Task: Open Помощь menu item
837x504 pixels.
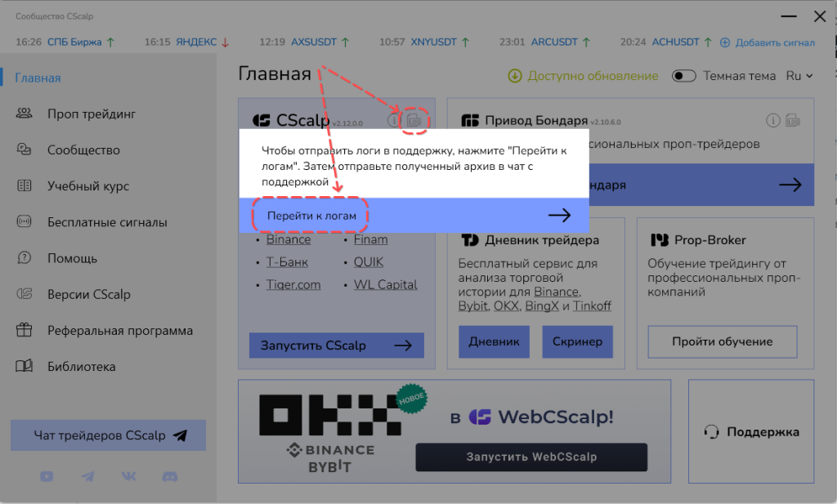Action: tap(73, 258)
